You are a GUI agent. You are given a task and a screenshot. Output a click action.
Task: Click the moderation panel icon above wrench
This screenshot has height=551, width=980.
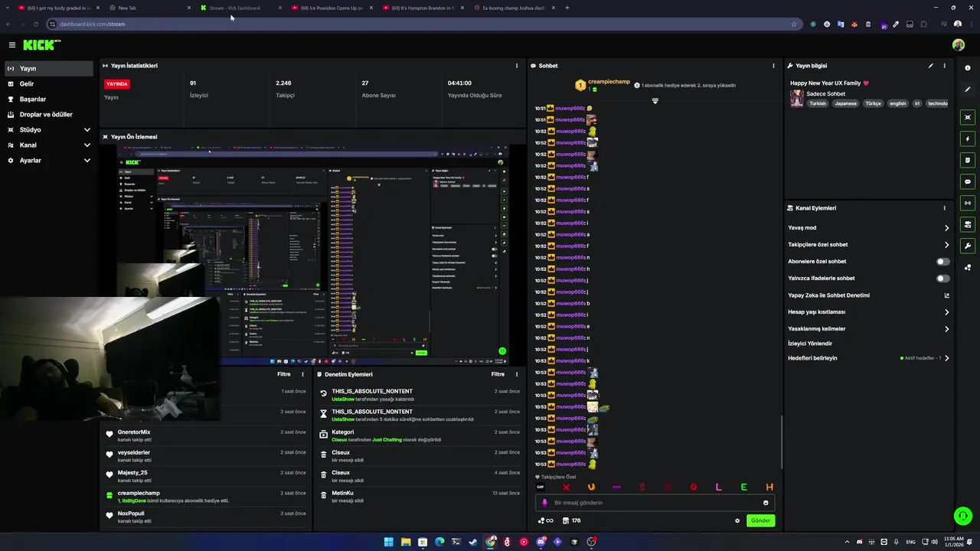pyautogui.click(x=968, y=225)
